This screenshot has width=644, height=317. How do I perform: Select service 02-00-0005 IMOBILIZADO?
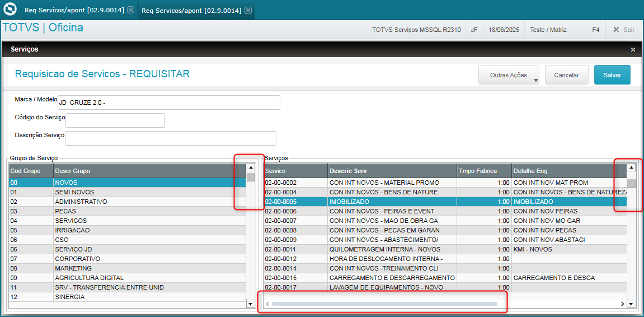click(x=445, y=202)
